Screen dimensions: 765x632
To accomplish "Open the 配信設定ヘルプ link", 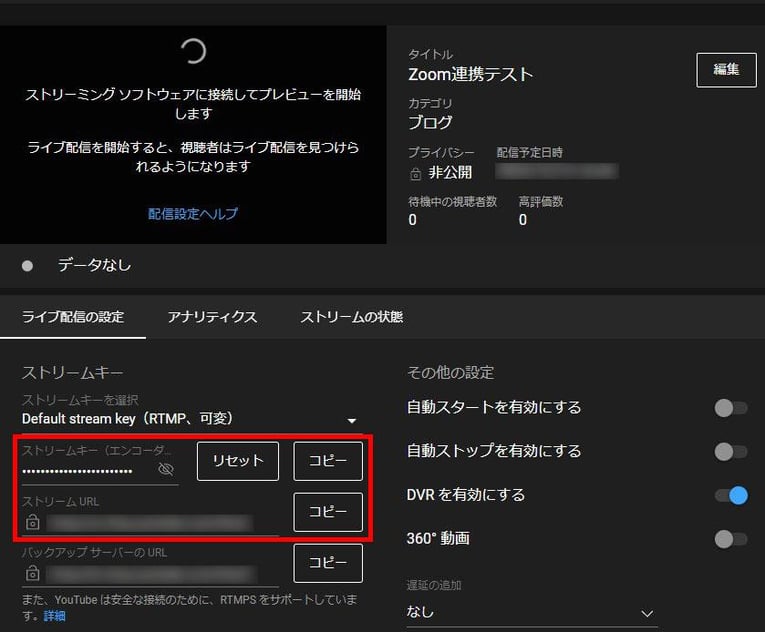I will click(193, 214).
